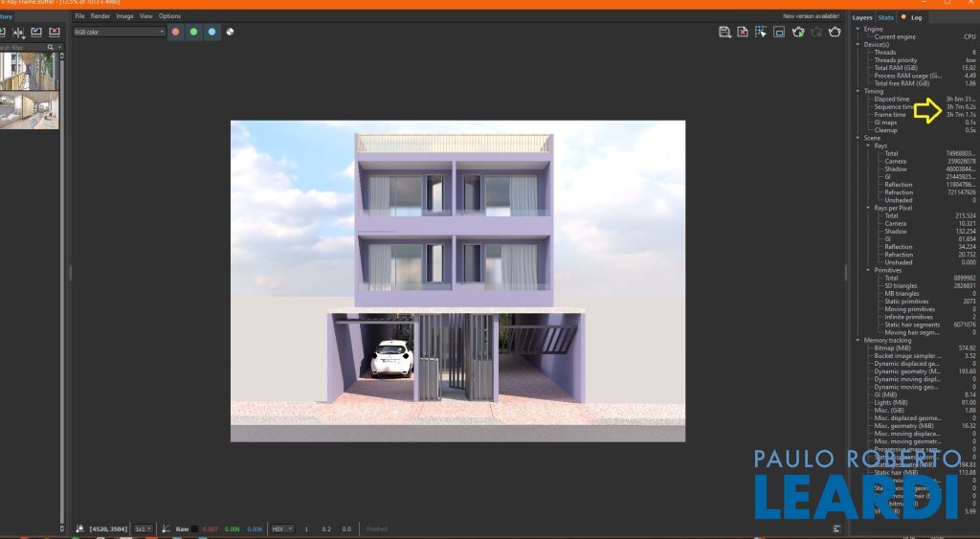
Task: Toggle the blue channel button
Action: click(x=212, y=32)
